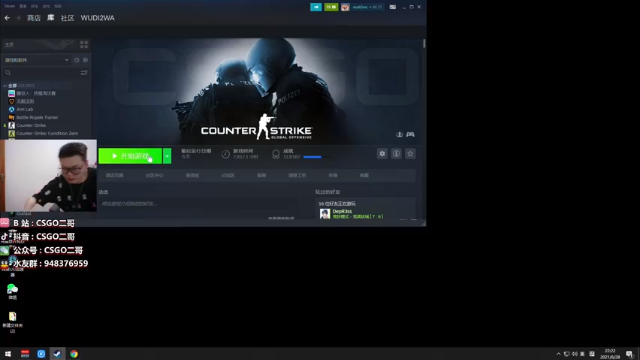The image size is (640, 360).
Task: Click the teal announcement button in title bar
Action: click(x=316, y=7)
